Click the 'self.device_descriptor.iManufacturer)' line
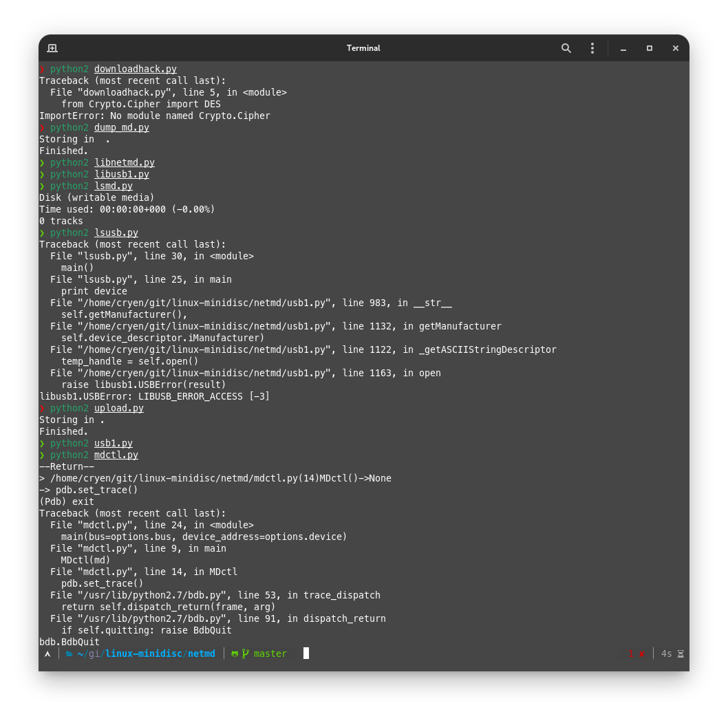This screenshot has width=728, height=714. tap(163, 338)
